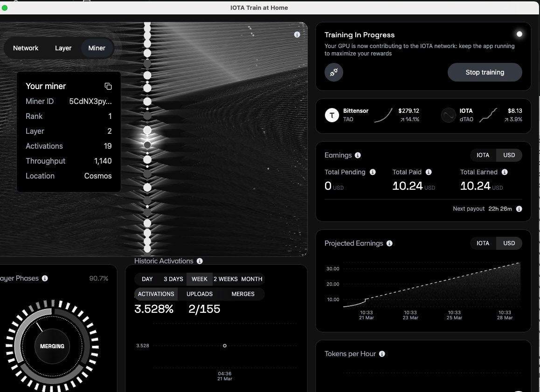540x392 pixels.
Task: Click the Activations value 19
Action: [107, 146]
